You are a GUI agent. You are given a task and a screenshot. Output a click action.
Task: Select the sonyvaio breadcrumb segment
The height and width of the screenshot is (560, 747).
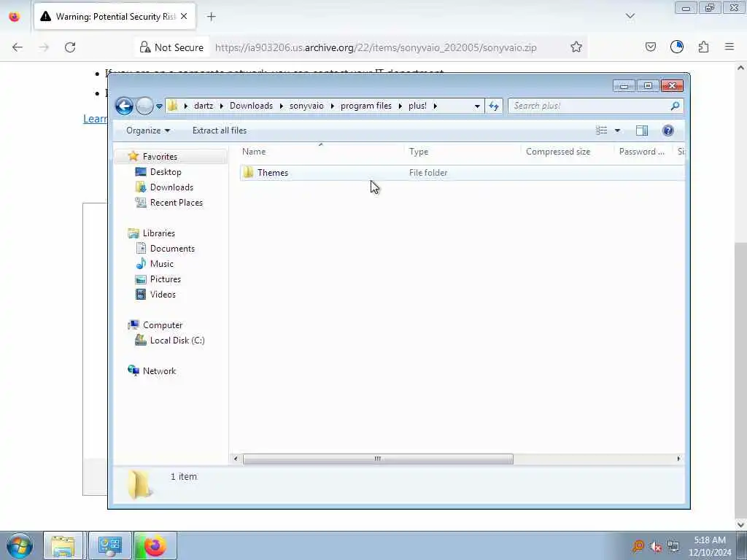306,106
